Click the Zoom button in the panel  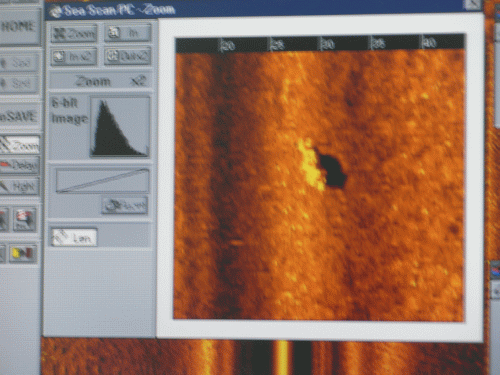point(74,34)
